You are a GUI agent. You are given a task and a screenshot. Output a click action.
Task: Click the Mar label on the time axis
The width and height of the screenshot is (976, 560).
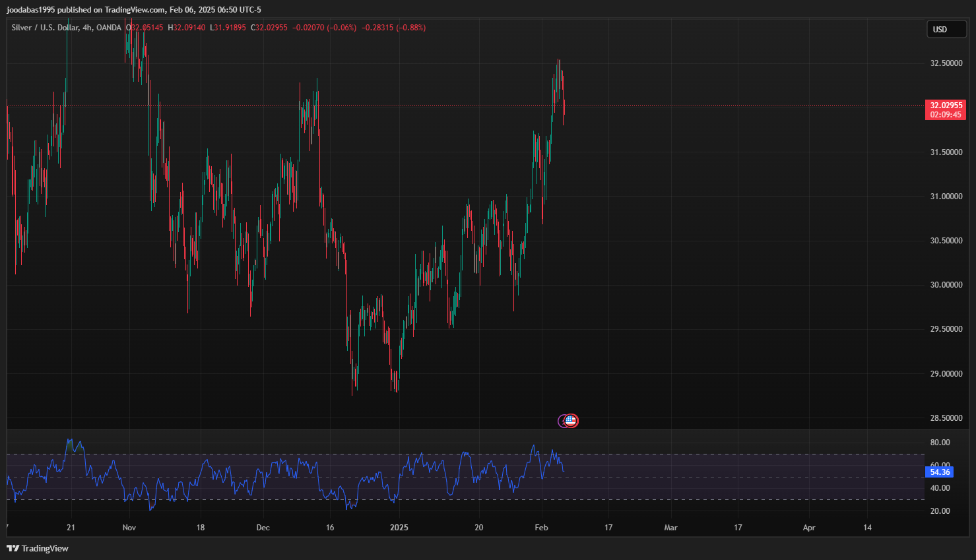pyautogui.click(x=670, y=528)
